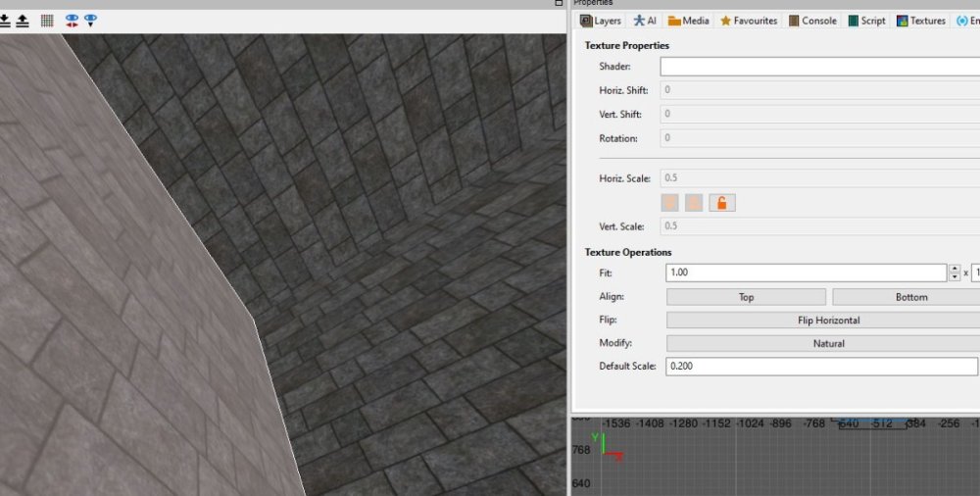Image resolution: width=980 pixels, height=496 pixels.
Task: Decrease the Fit value with stepper down arrow
Action: pyautogui.click(x=955, y=277)
